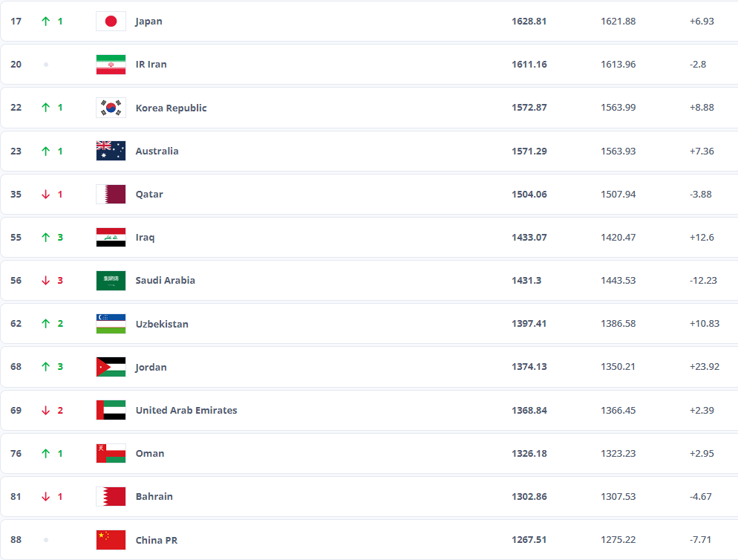Click the Oman country name
738x560 pixels.
click(150, 454)
